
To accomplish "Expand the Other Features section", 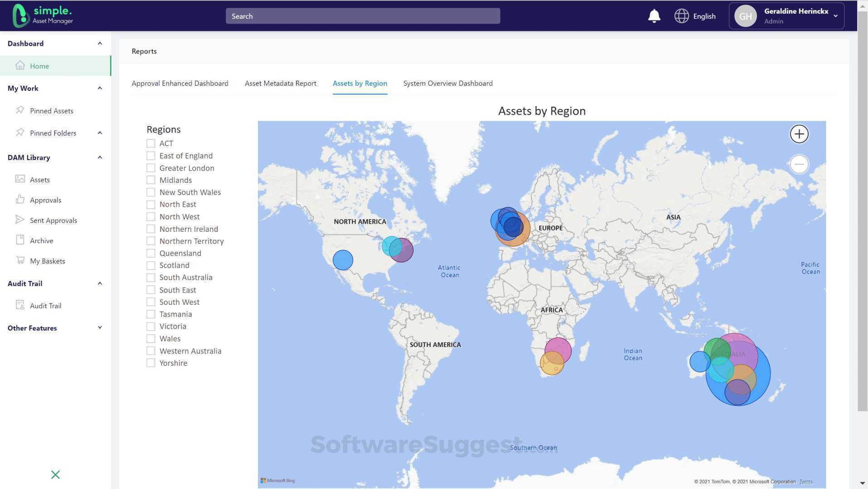I will pos(100,327).
